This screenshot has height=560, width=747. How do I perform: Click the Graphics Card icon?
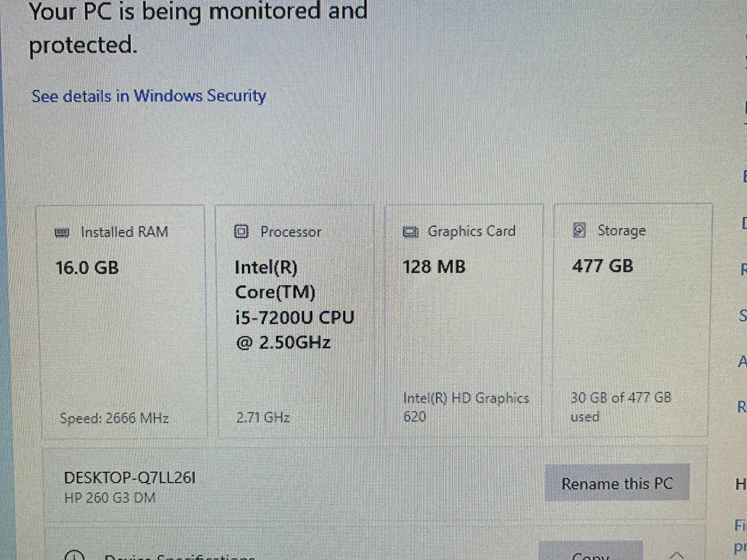point(410,232)
